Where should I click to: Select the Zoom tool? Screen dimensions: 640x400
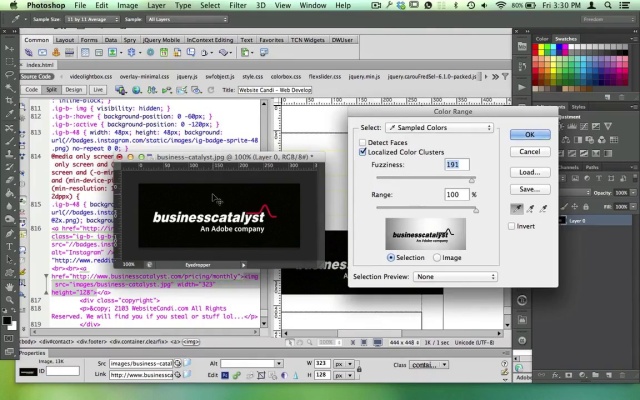click(x=9, y=300)
